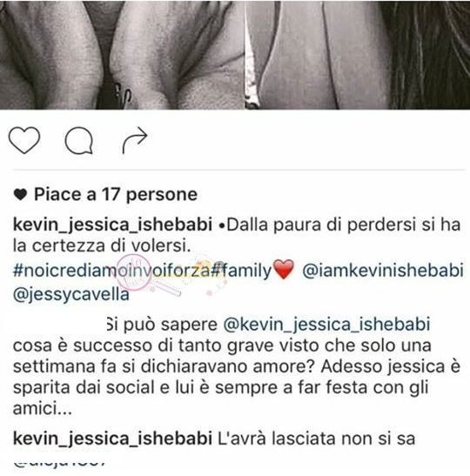The image size is (470, 476).
Task: Share the post with the arrow icon
Action: pyautogui.click(x=135, y=140)
